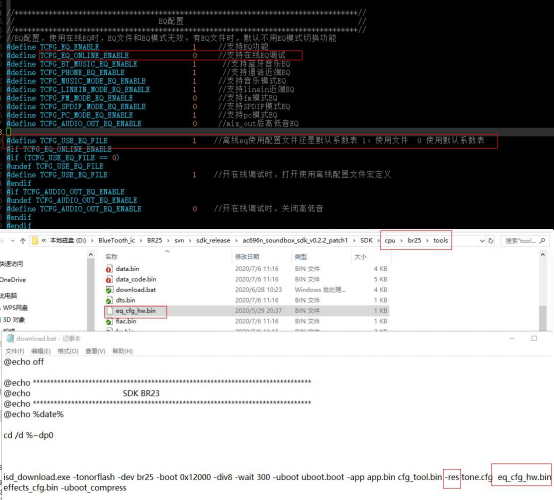Go to 本地磁盘 (D:) in path
Screen dimensions: 554x500
tap(68, 241)
